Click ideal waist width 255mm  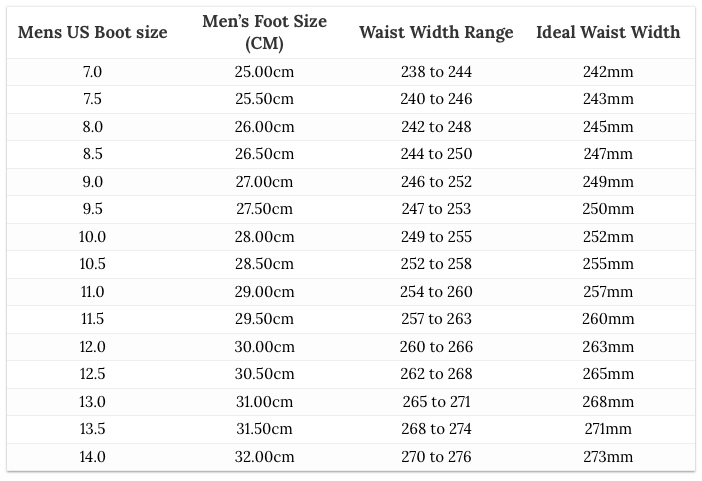point(608,264)
